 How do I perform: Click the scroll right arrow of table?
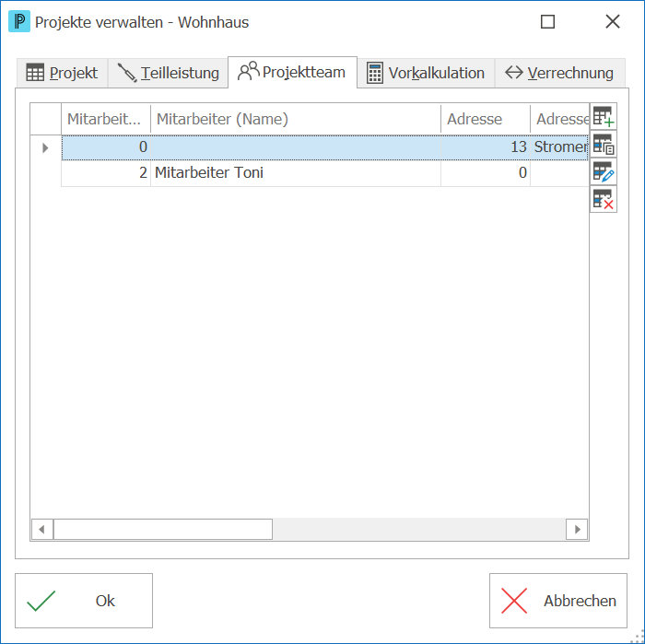click(577, 529)
